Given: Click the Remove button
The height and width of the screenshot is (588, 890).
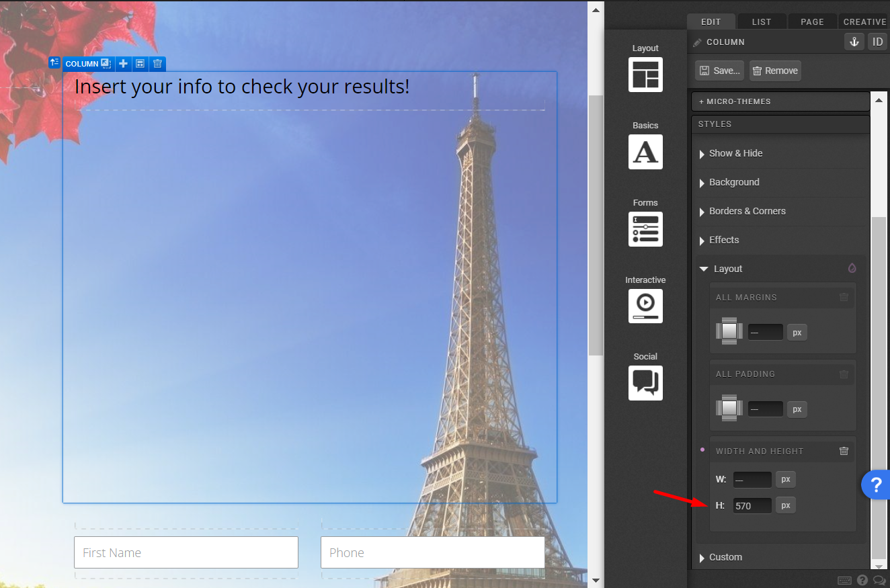Looking at the screenshot, I should [775, 71].
